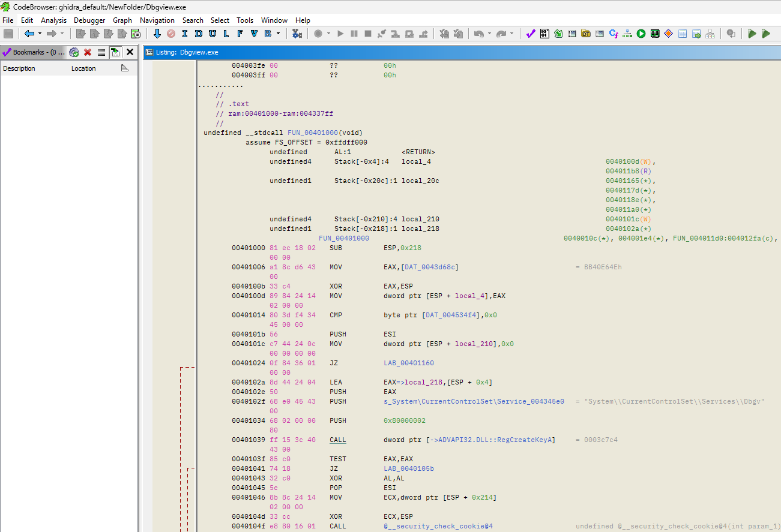The height and width of the screenshot is (532, 781).
Task: Show the Decompiler window icon
Action: pyautogui.click(x=614, y=34)
